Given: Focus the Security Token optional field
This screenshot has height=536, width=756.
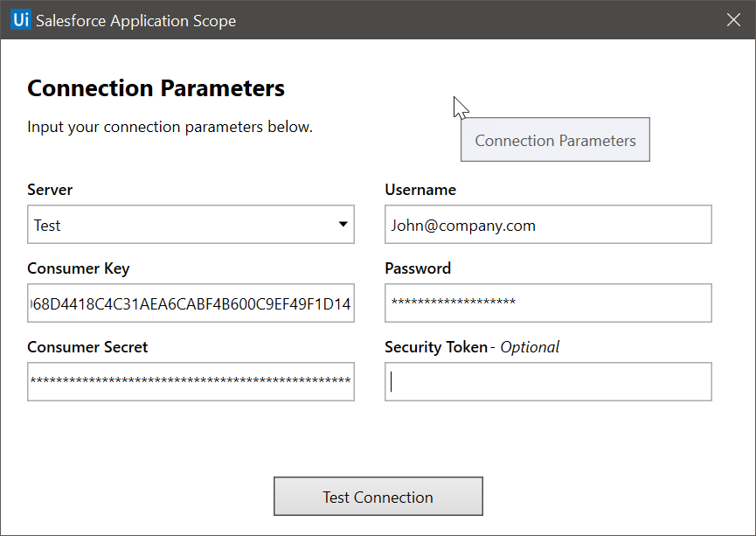Looking at the screenshot, I should click(548, 381).
